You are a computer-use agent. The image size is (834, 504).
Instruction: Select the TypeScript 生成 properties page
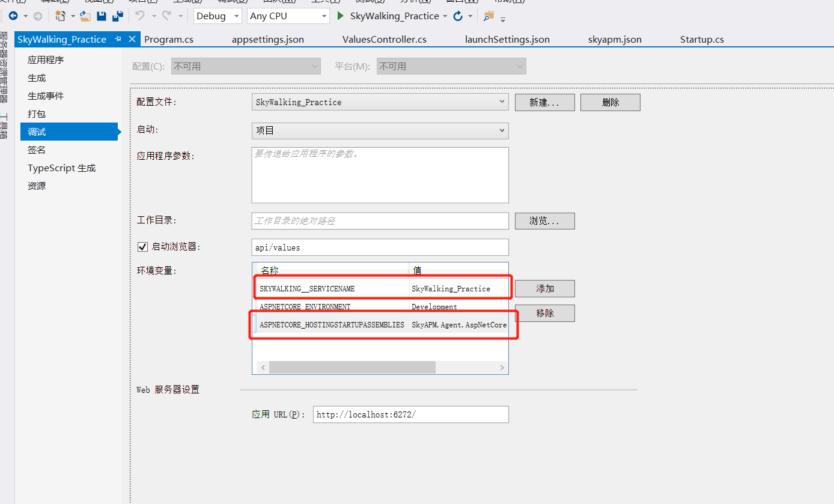point(70,168)
